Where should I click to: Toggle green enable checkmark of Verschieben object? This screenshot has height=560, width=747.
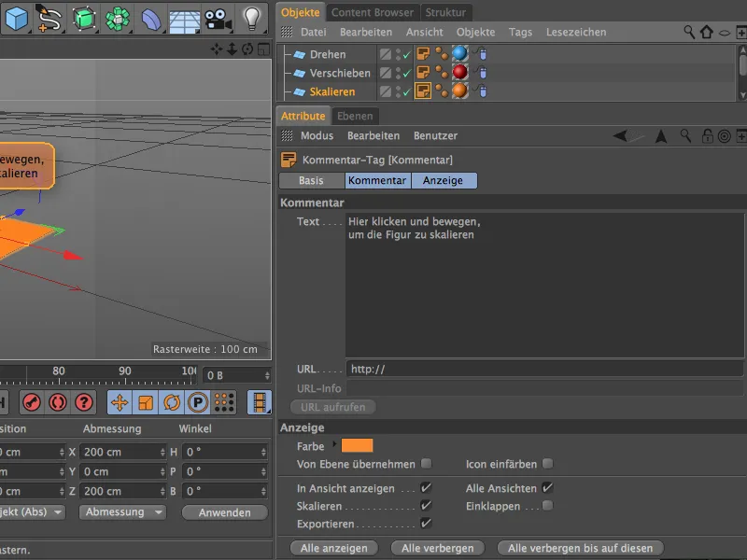click(407, 74)
